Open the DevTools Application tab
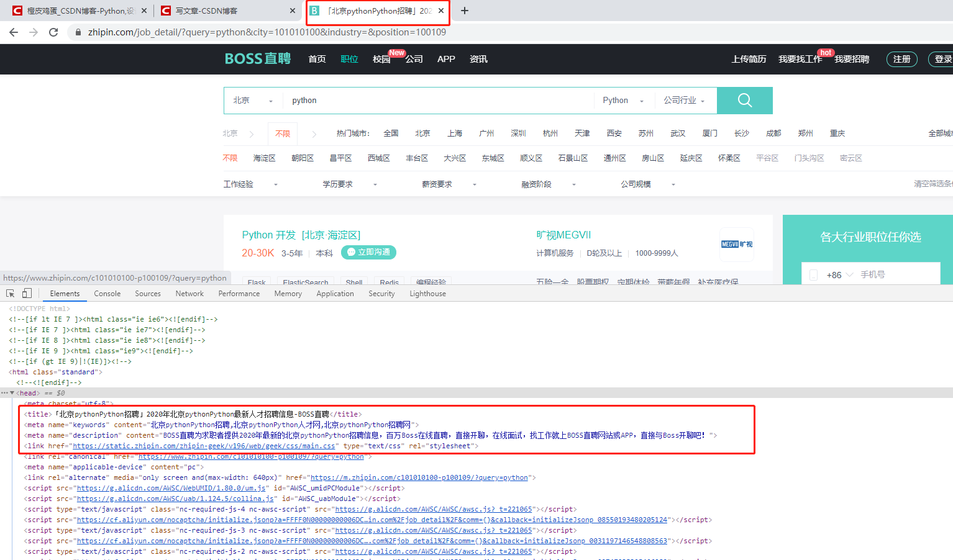This screenshot has height=560, width=953. point(335,294)
